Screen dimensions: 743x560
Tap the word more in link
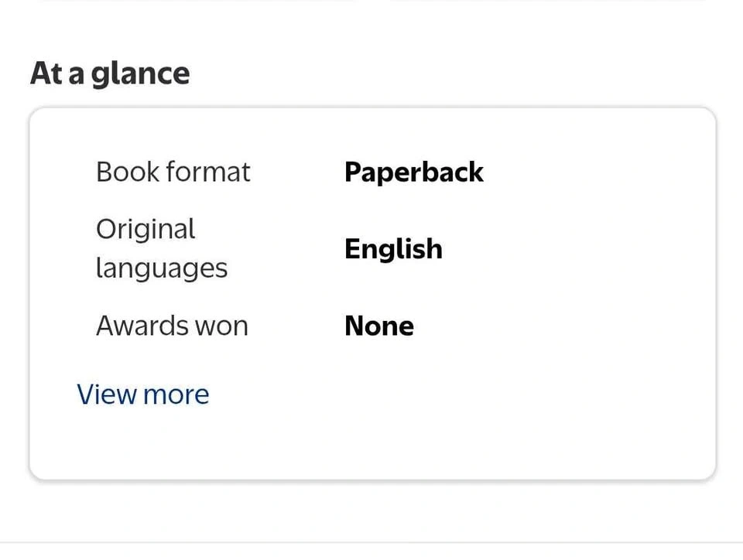point(176,394)
